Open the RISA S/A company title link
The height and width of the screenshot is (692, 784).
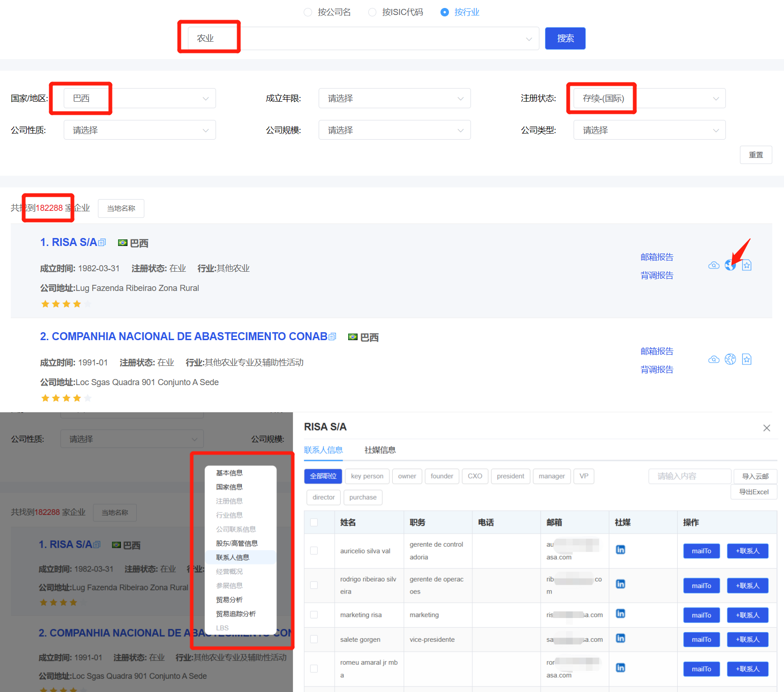pos(68,242)
